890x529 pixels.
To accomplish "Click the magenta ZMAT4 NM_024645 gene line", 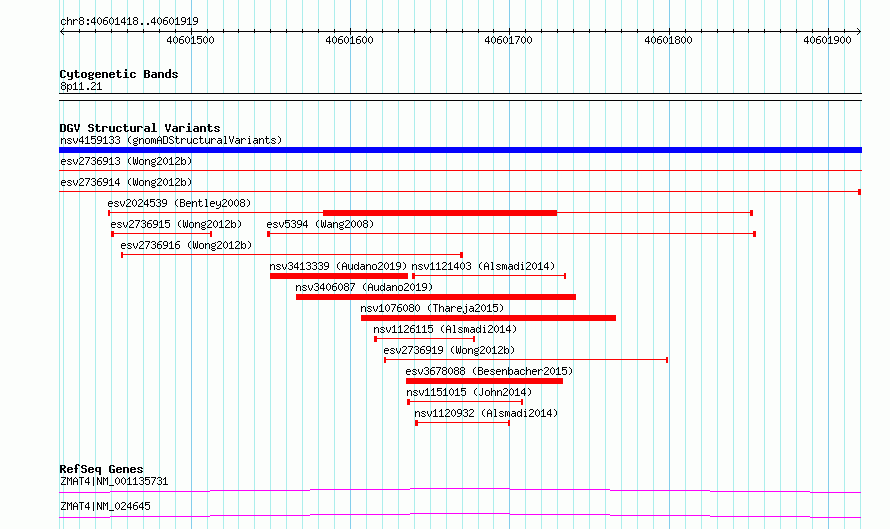I will tap(460, 515).
